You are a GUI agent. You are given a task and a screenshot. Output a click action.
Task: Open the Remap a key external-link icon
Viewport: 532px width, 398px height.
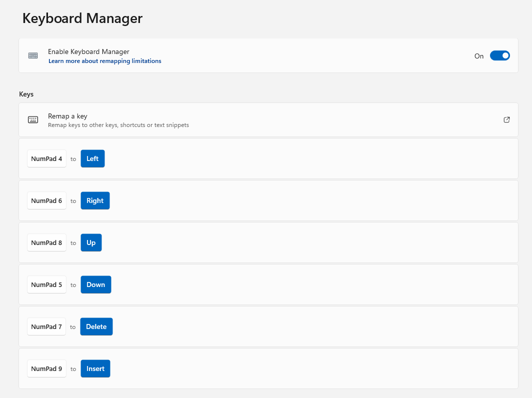[506, 120]
